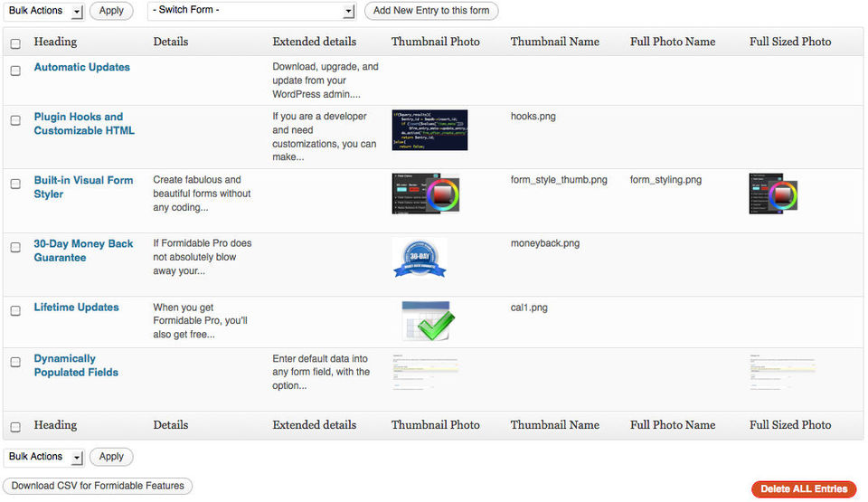Open the form_style_thumb.png color wheel thumbnail
The height and width of the screenshot is (502, 868).
click(426, 194)
